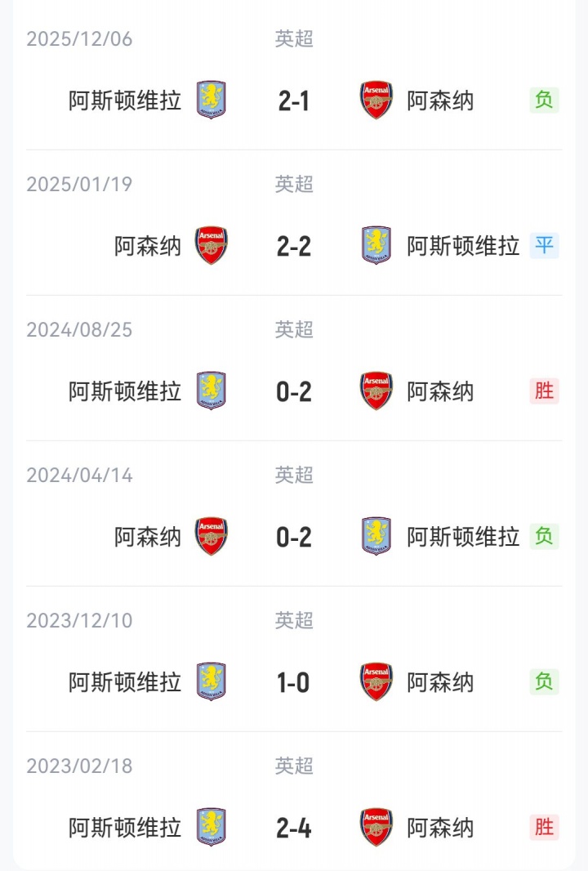Click Aston Villa crest in 2023/12/10 match
The image size is (588, 871).
click(x=212, y=682)
